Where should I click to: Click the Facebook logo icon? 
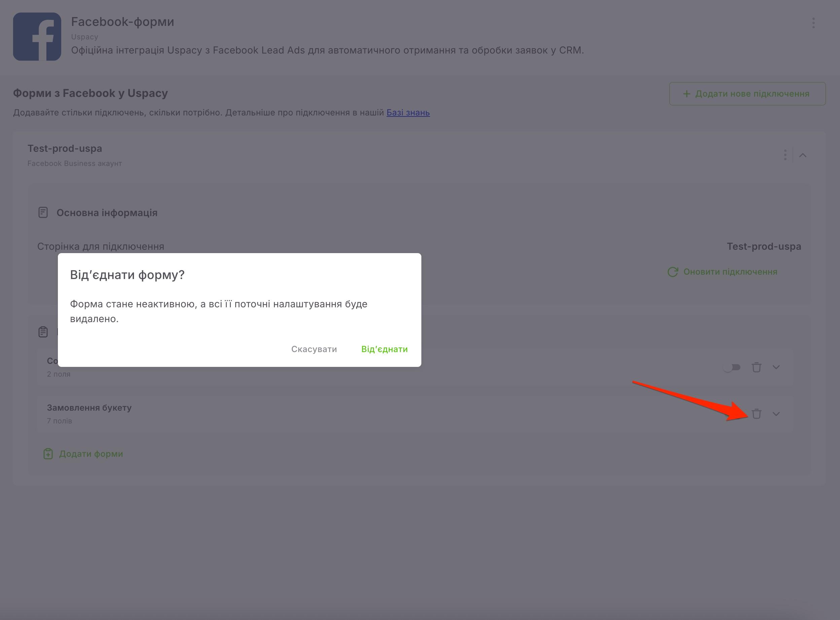37,36
